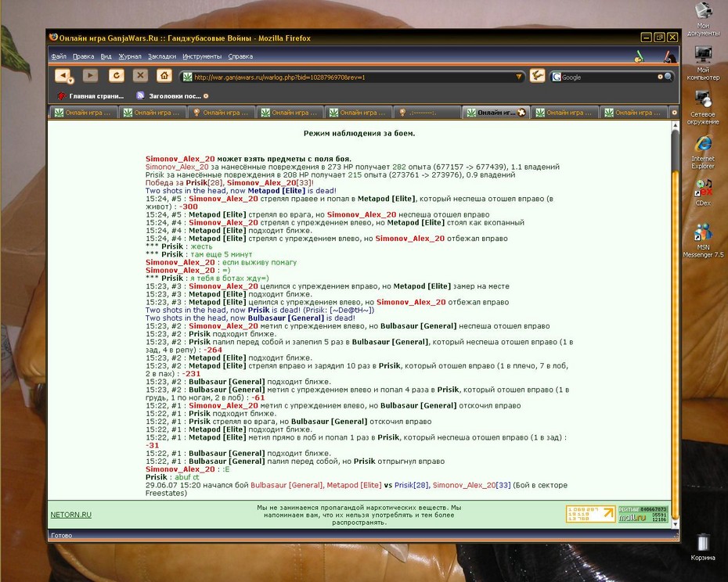Click the themed green throbber icon in the menu bar
This screenshot has height=582, width=728.
(640, 56)
